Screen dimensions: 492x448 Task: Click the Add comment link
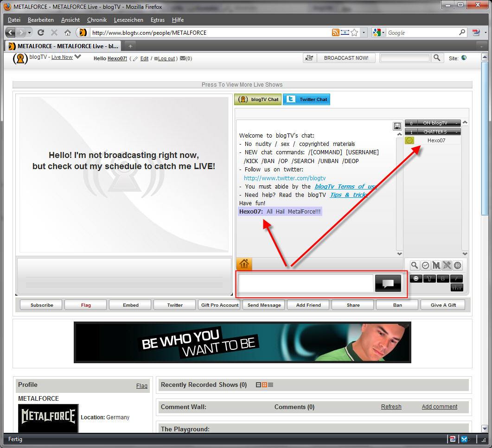[439, 407]
